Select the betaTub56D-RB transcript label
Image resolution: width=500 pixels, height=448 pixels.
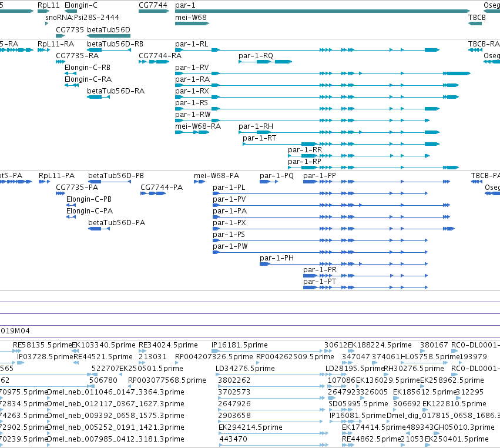point(115,44)
